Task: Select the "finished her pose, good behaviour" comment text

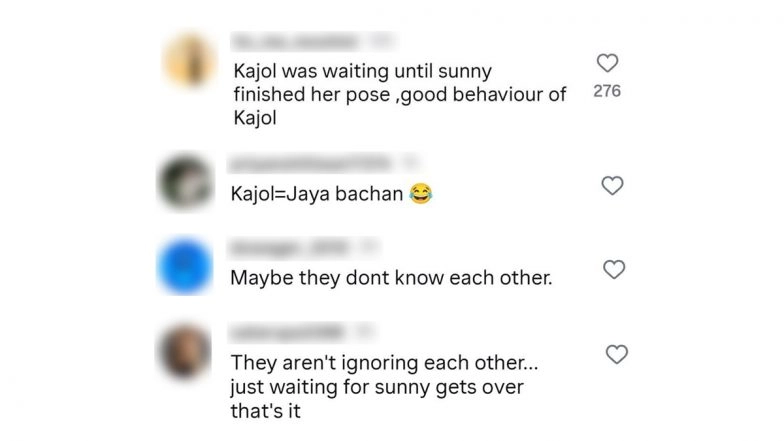Action: pyautogui.click(x=400, y=94)
